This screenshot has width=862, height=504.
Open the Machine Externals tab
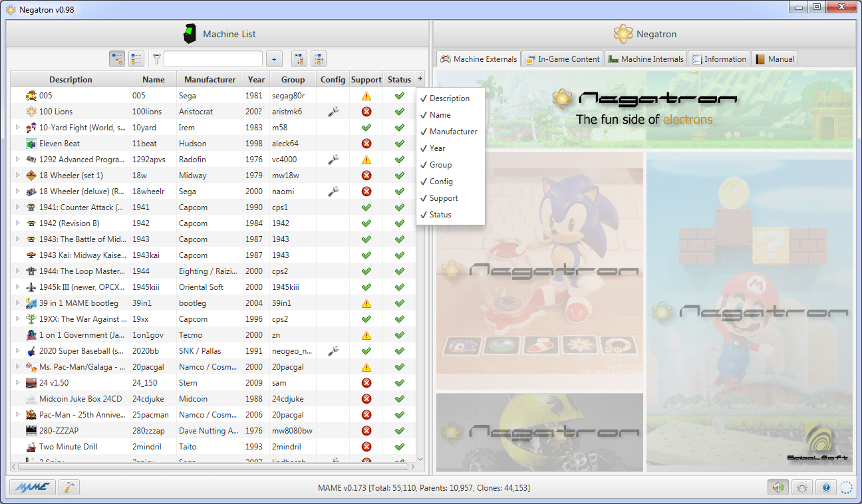click(x=479, y=59)
